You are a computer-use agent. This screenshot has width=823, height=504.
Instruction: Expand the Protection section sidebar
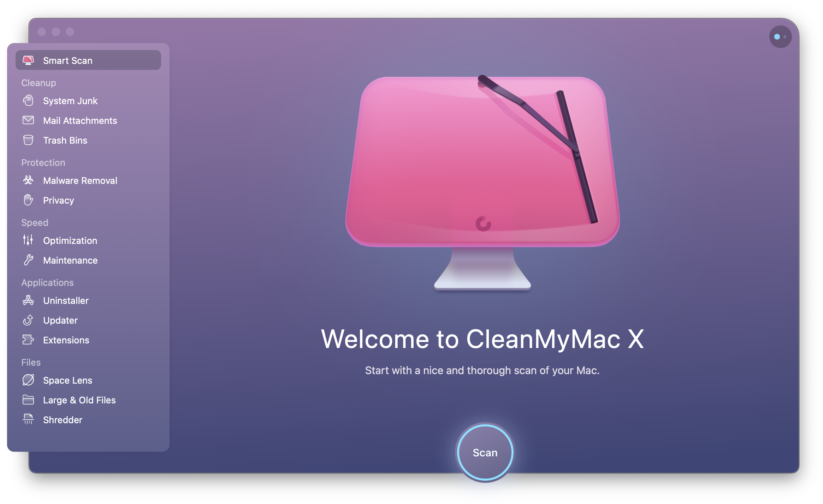coord(42,163)
